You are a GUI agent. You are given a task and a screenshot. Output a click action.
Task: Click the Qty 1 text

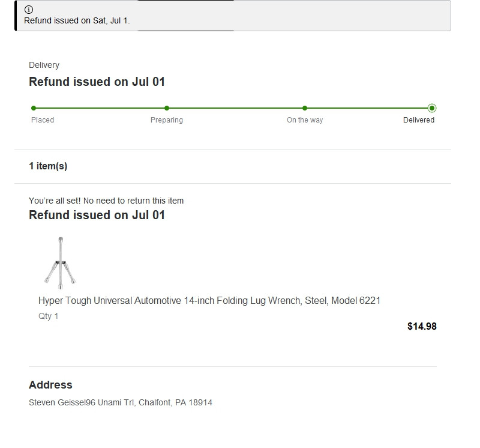click(x=49, y=316)
